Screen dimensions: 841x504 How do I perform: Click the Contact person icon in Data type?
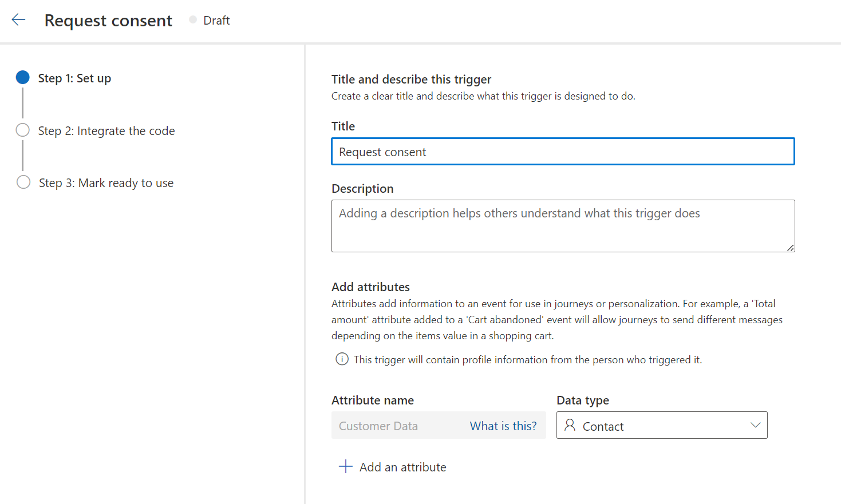coord(570,425)
